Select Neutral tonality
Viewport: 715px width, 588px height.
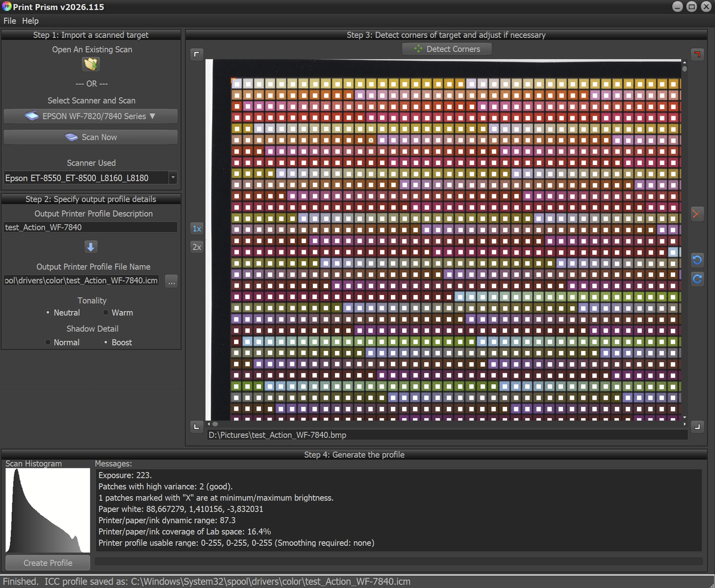(x=48, y=313)
